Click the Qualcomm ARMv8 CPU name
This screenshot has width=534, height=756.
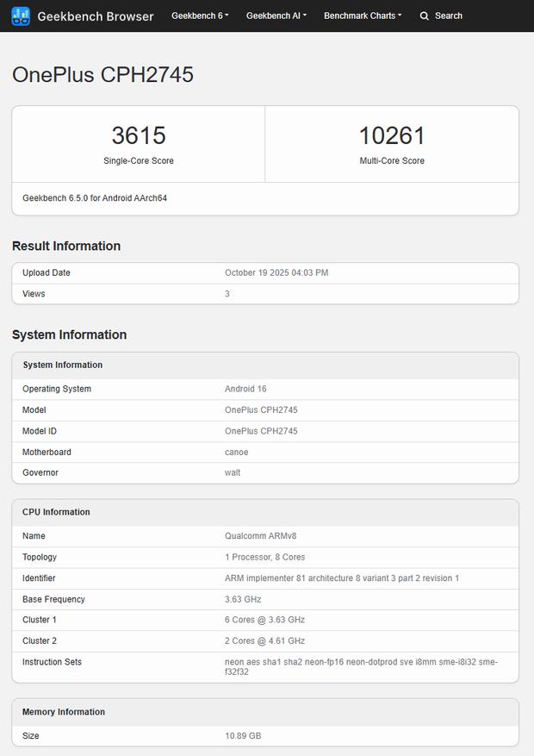tap(261, 536)
